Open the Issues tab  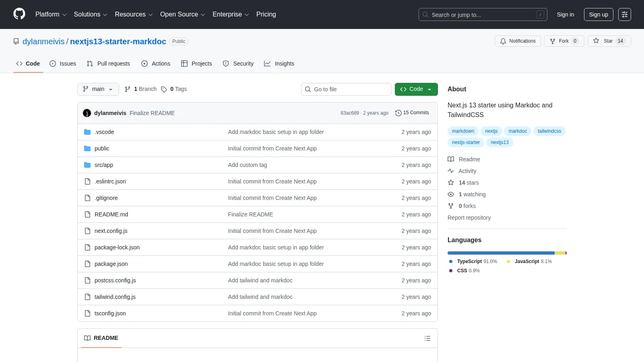coord(63,64)
